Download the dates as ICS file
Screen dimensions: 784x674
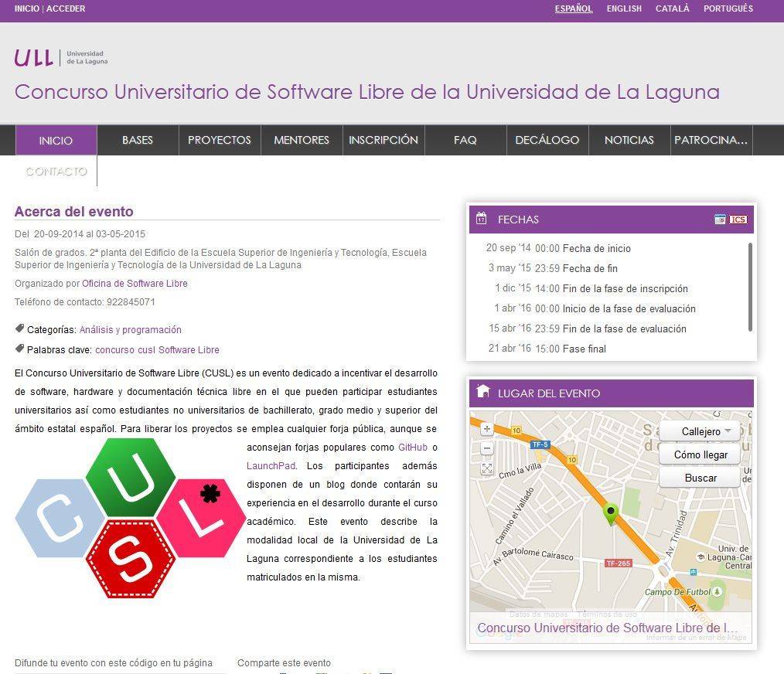click(x=738, y=220)
